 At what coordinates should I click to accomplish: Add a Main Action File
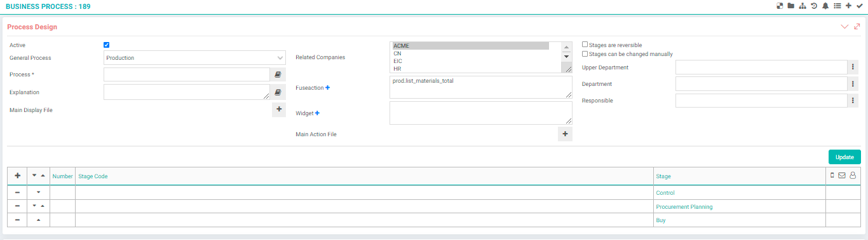pos(565,134)
